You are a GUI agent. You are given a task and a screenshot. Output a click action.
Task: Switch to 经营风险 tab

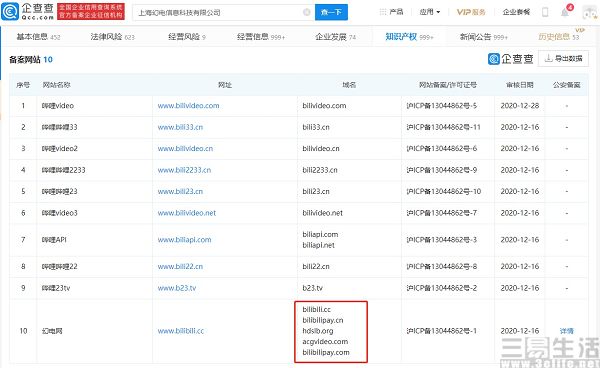[x=187, y=37]
